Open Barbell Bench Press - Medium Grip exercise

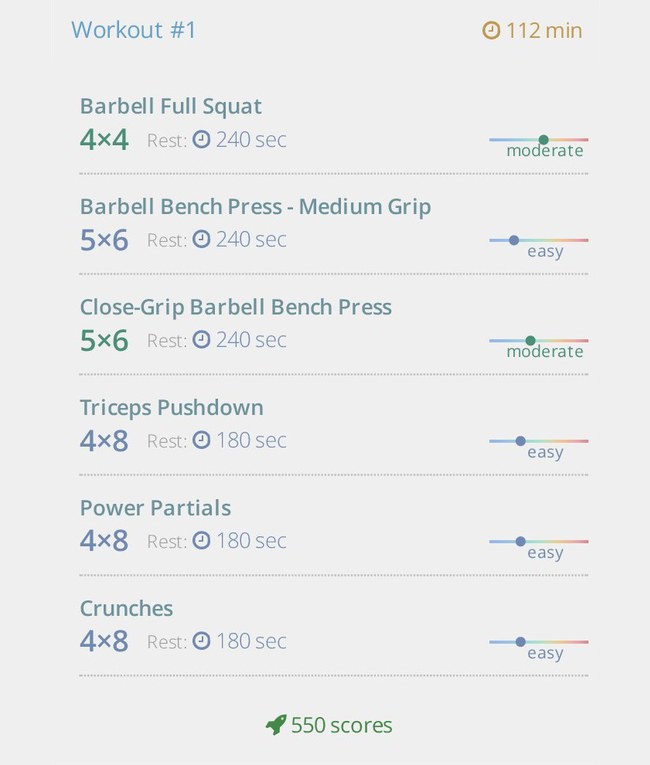tap(256, 207)
